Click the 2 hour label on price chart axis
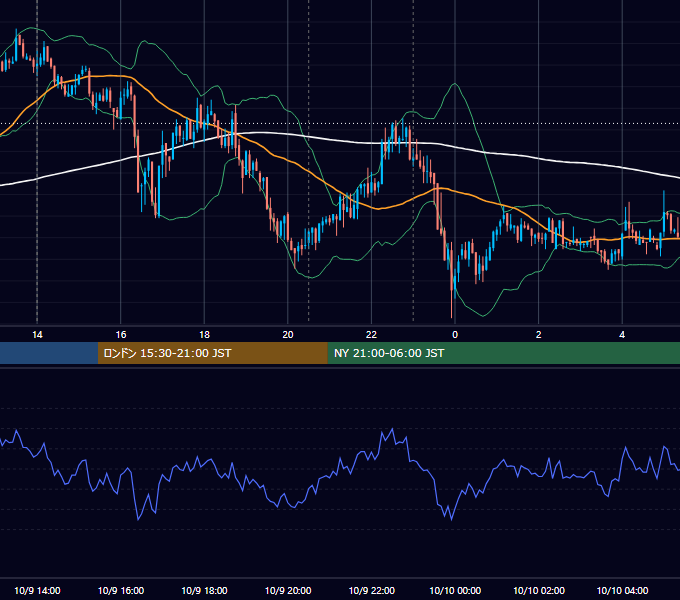This screenshot has width=680, height=600. click(x=539, y=335)
